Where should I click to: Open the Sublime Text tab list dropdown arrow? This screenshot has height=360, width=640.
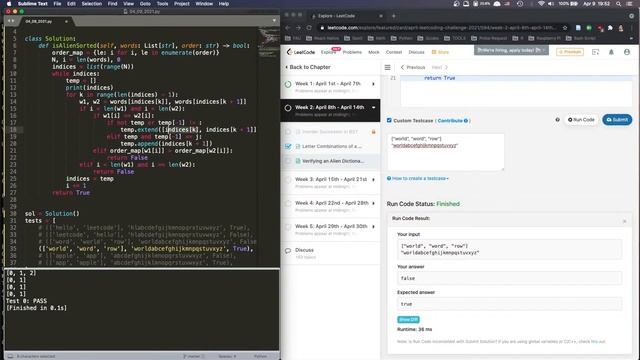click(x=274, y=20)
